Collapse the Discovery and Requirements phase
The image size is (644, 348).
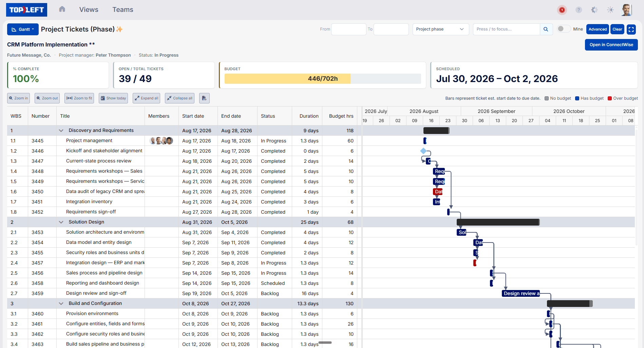tap(61, 131)
